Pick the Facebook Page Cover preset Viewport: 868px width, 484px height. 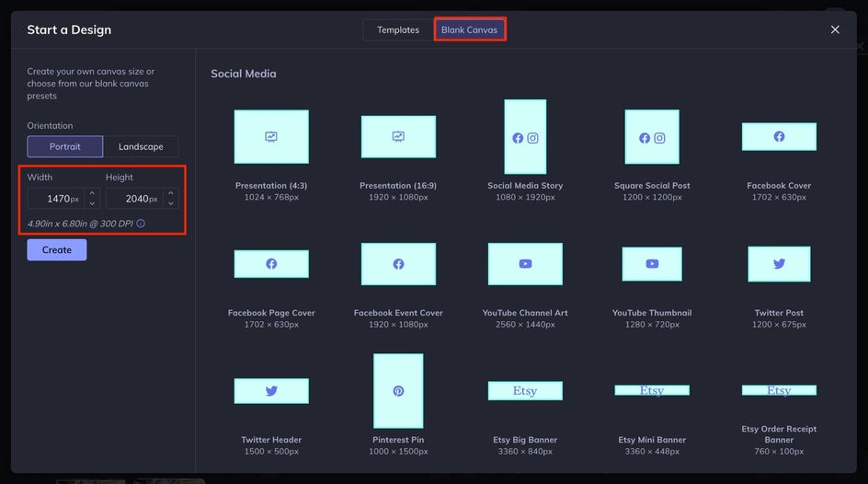[271, 263]
